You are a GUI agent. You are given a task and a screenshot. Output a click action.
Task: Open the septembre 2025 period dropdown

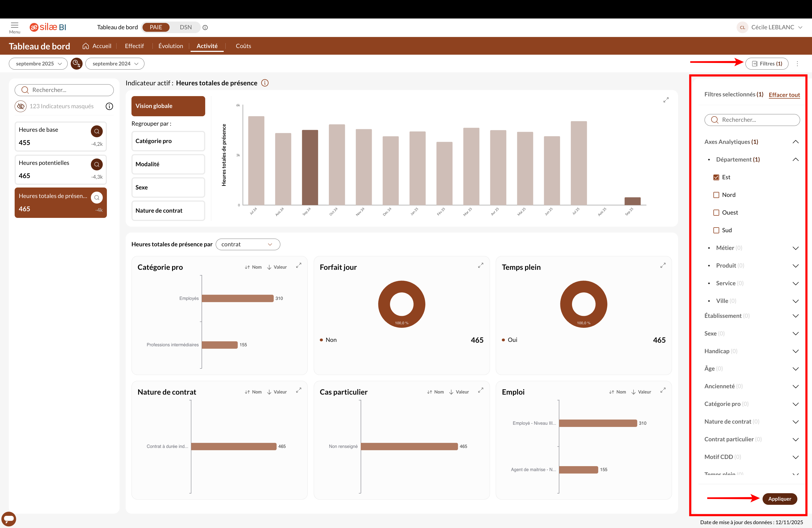[x=38, y=64]
